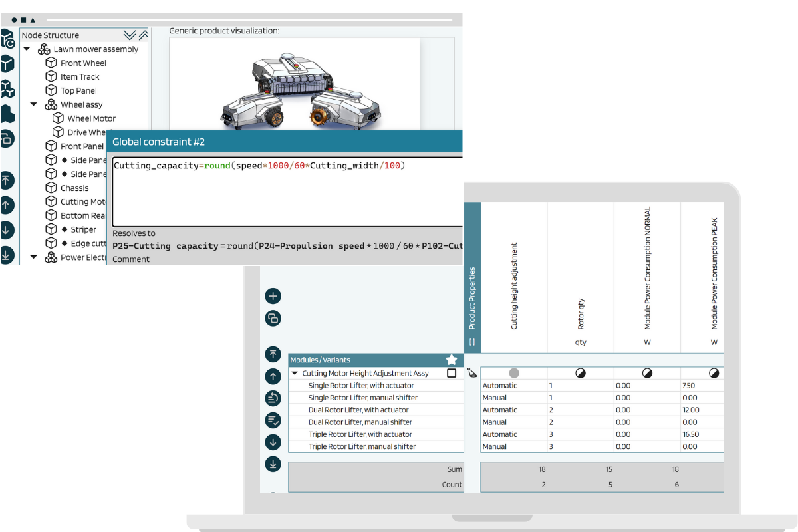Screen dimensions: 798x532
Task: Tick the Cutting Motor Height Adjustment Assy checkbox
Action: click(x=452, y=374)
